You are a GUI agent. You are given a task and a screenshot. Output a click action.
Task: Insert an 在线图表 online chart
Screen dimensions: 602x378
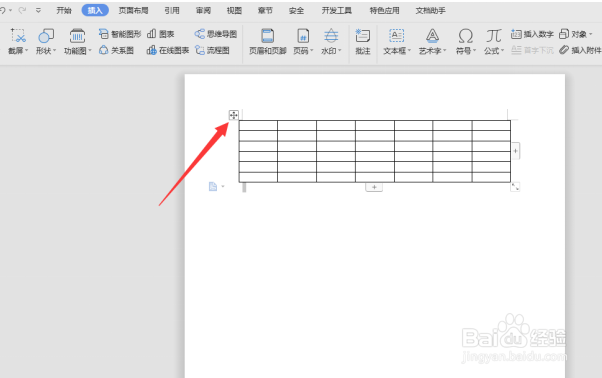click(168, 50)
